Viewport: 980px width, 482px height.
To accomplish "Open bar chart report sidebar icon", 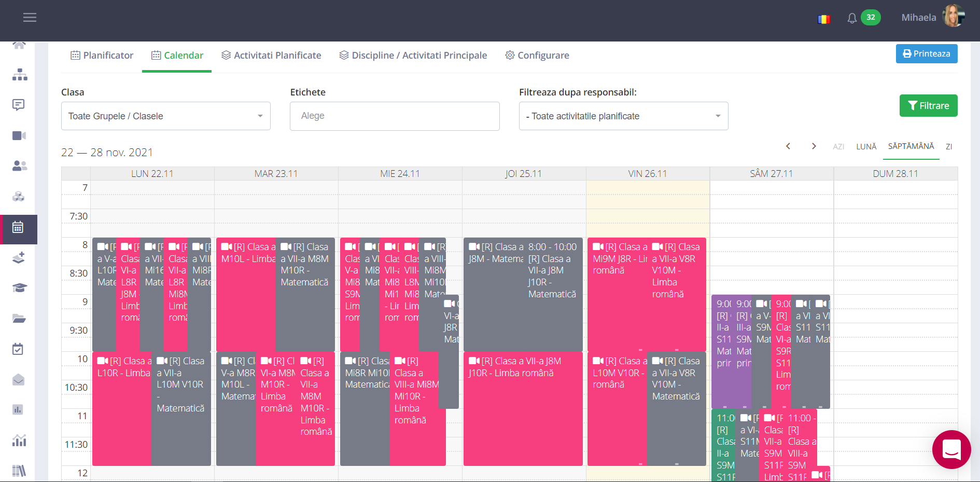I will click(x=18, y=410).
